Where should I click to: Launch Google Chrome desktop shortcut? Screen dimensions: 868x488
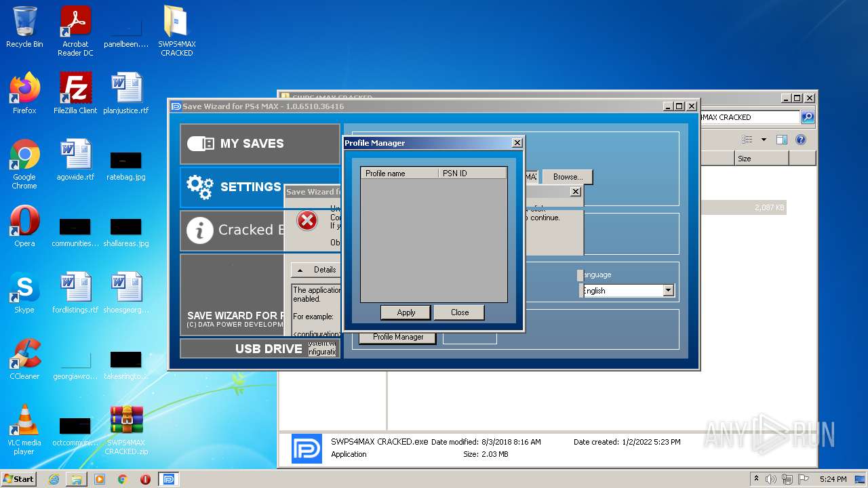click(x=24, y=164)
